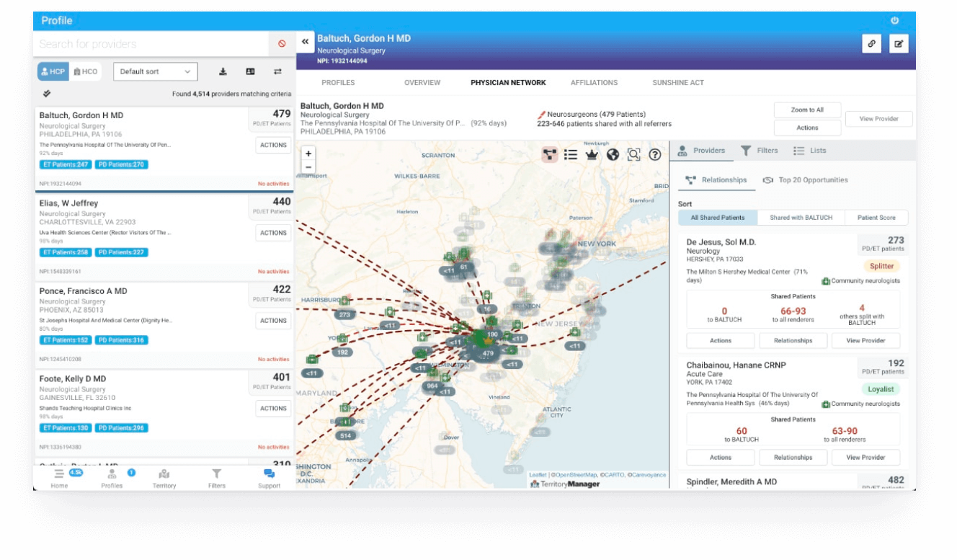The height and width of the screenshot is (560, 957).
Task: Open Filters in the bottom navigation
Action: [216, 479]
